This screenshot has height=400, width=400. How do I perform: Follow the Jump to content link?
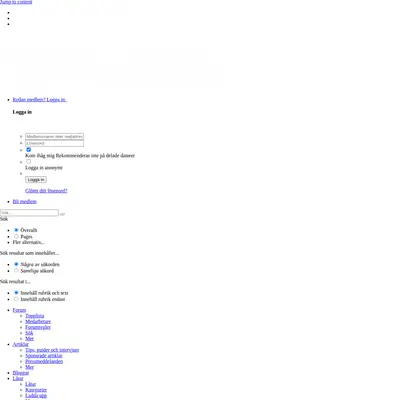16,2
